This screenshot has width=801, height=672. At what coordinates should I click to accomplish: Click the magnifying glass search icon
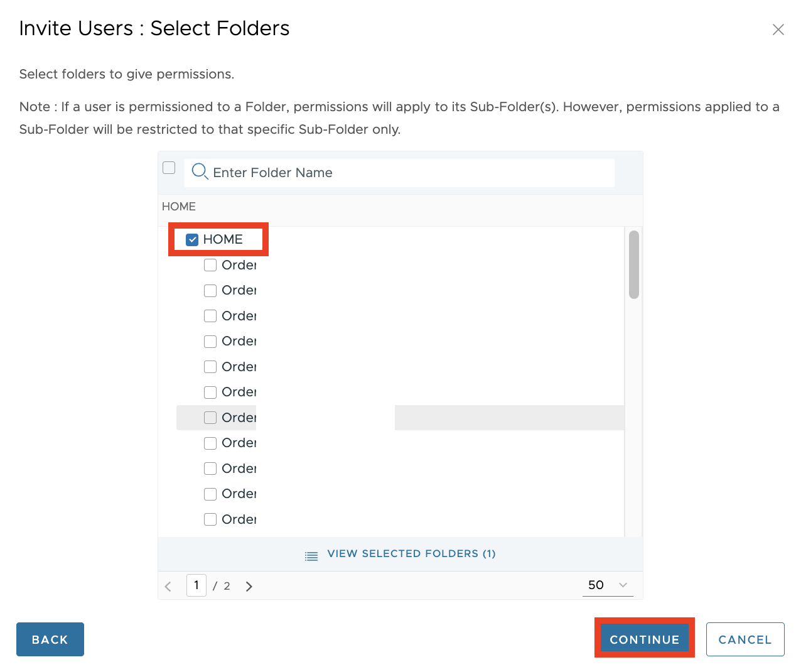pyautogui.click(x=200, y=171)
